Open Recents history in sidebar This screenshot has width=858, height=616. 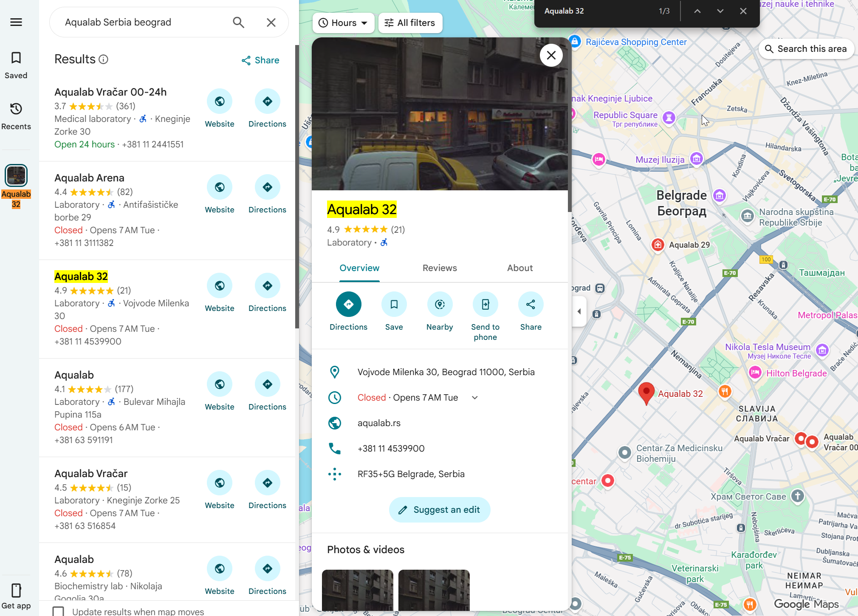point(16,109)
